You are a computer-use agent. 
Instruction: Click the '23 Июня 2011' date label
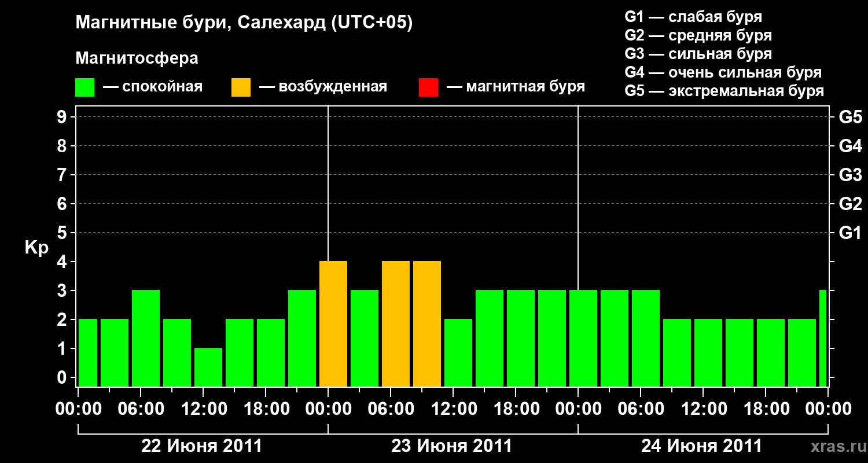pos(452,446)
